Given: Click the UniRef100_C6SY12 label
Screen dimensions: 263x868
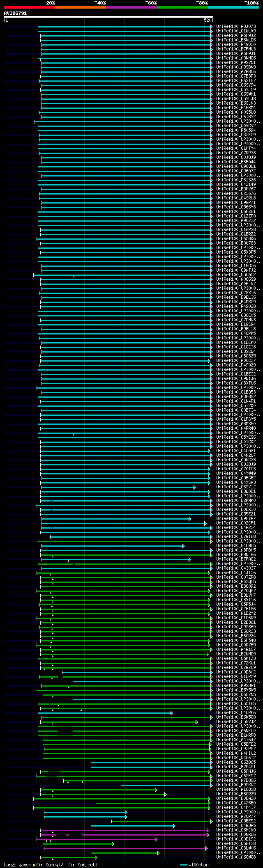Looking at the screenshot, I should coord(236,487).
